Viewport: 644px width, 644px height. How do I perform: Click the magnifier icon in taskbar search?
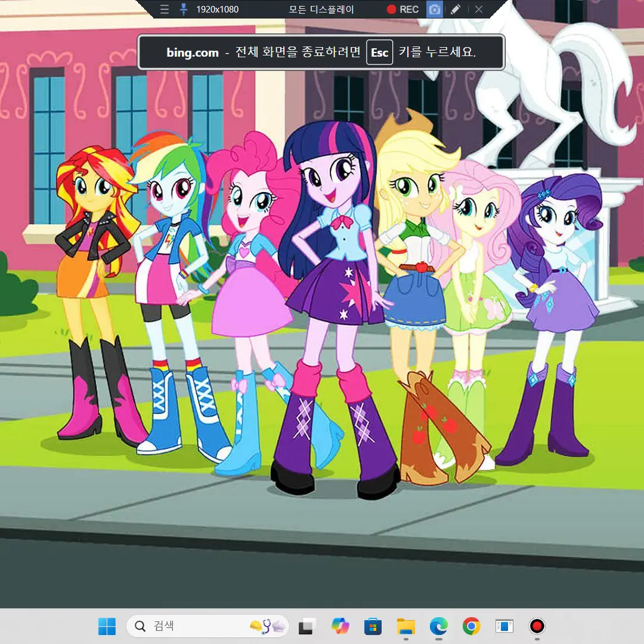click(140, 626)
